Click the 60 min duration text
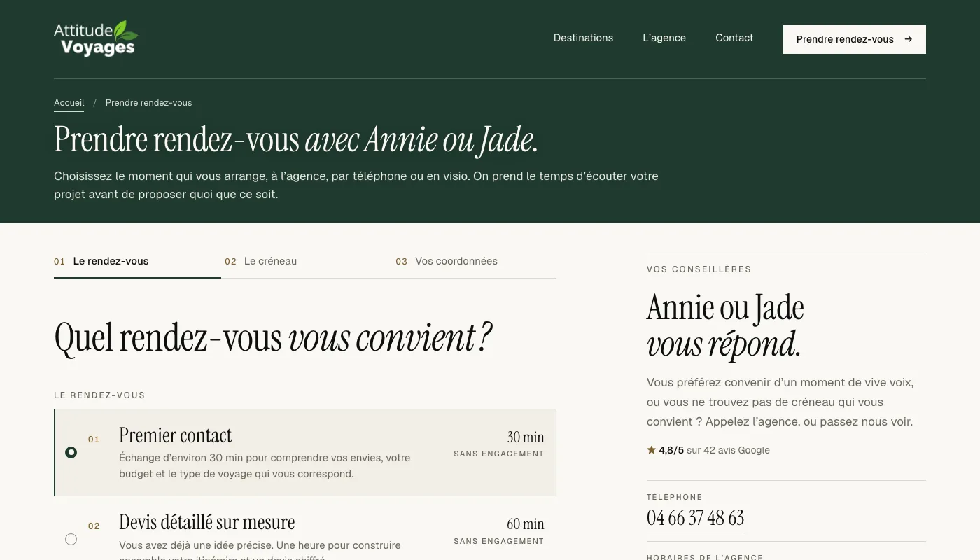Viewport: 980px width, 560px height. 526,524
